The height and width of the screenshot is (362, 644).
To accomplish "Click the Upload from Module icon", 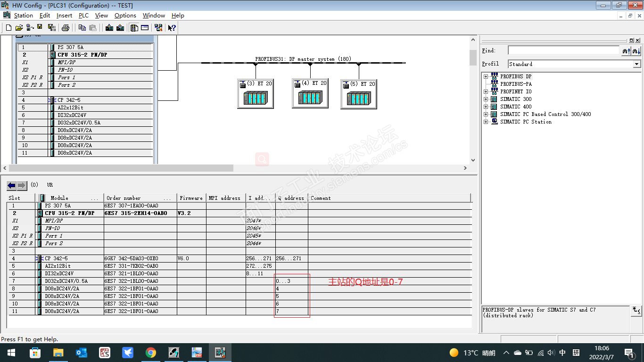I will point(120,28).
